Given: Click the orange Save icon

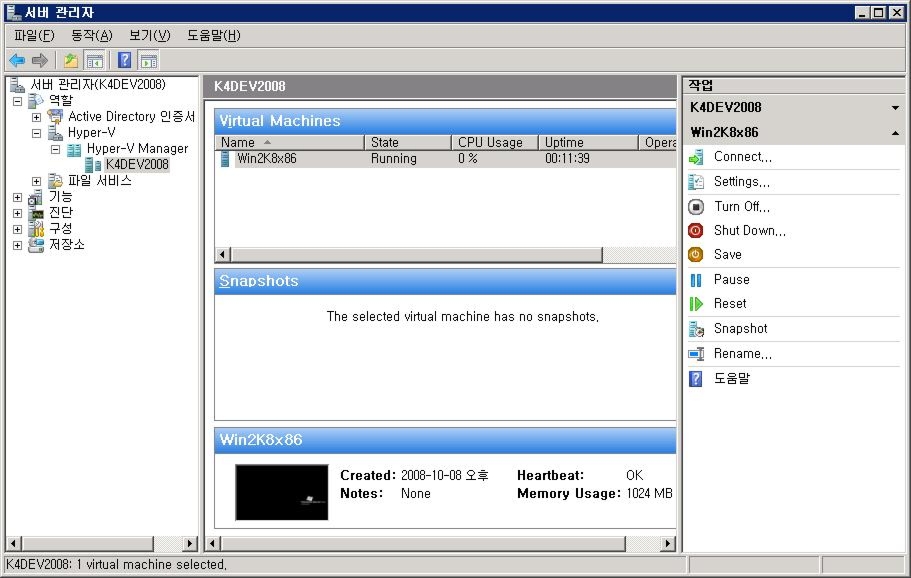Looking at the screenshot, I should click(x=695, y=254).
